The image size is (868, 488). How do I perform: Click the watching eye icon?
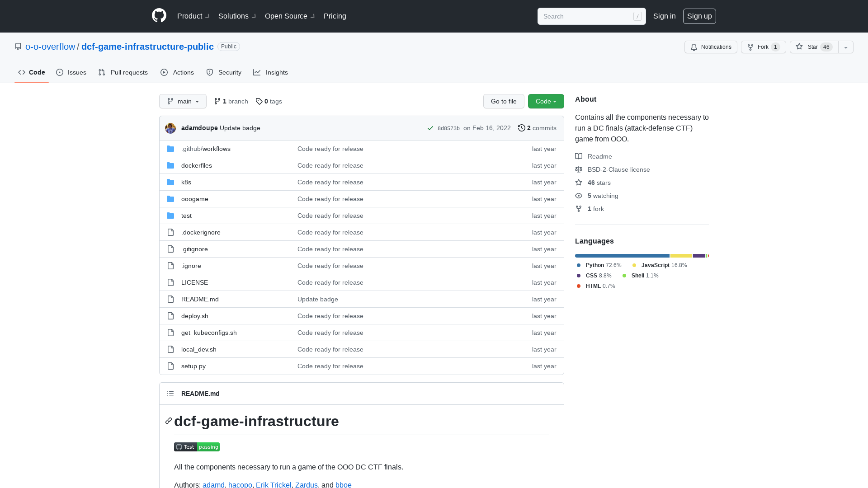coord(579,196)
